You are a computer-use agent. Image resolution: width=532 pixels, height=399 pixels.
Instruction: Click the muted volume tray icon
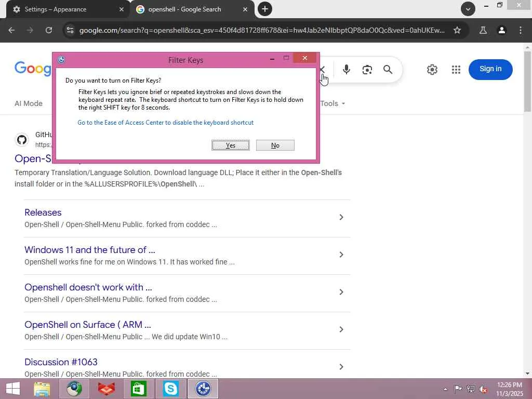(x=483, y=389)
